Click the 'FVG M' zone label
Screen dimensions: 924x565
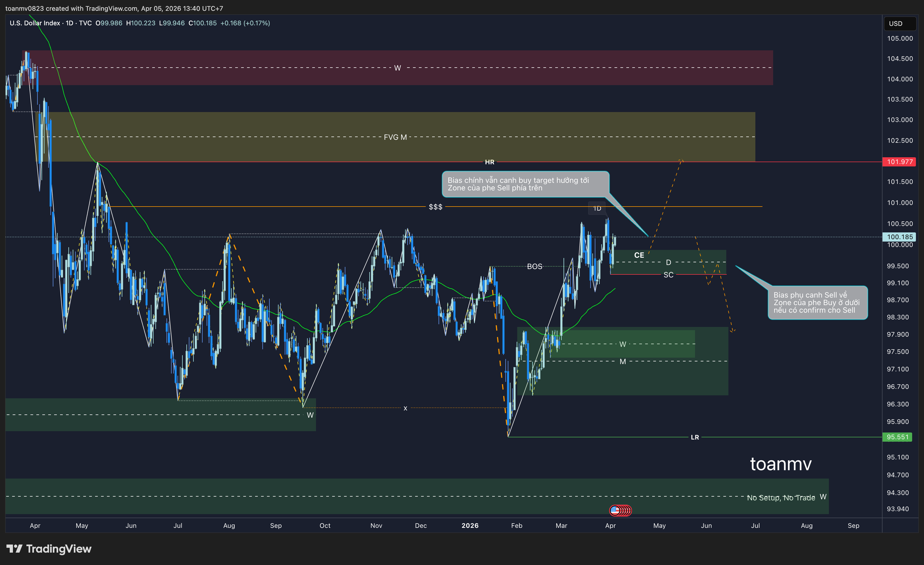(395, 137)
